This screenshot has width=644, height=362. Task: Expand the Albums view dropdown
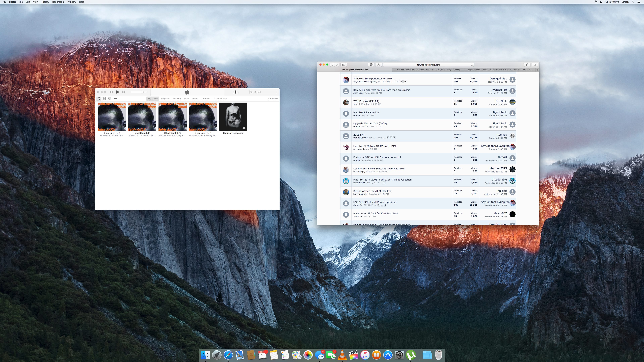(273, 99)
